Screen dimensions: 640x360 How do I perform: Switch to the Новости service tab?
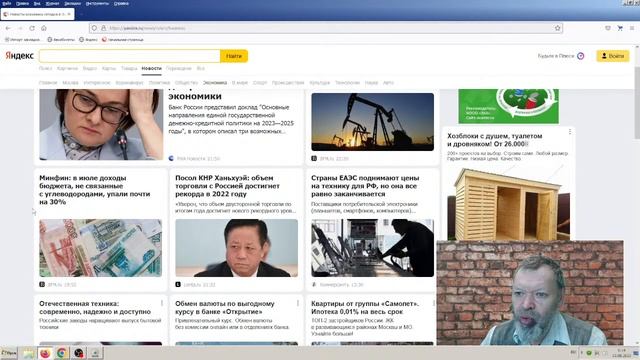[151, 69]
